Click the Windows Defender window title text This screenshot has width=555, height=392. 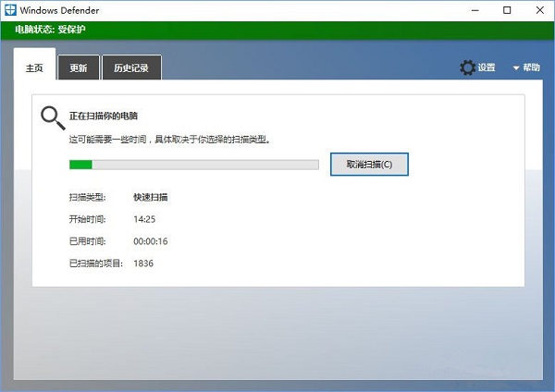pyautogui.click(x=59, y=10)
